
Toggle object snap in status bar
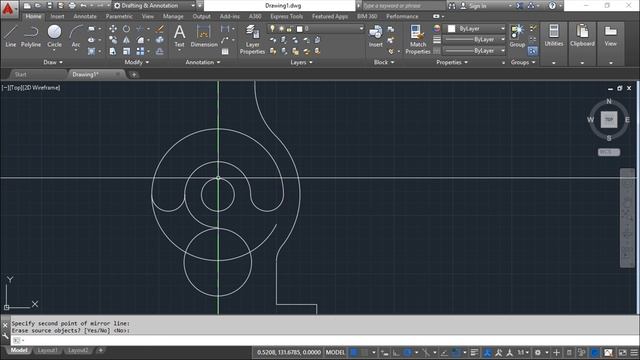point(456,353)
